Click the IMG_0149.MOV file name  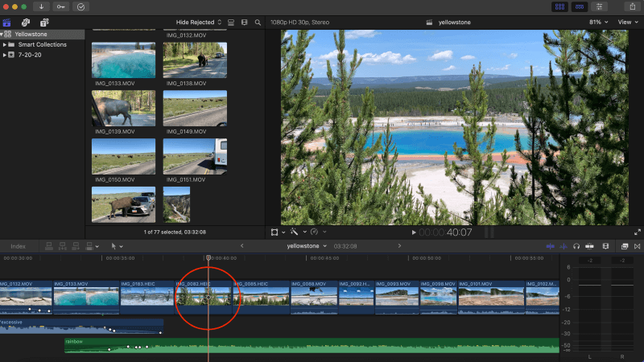187,132
